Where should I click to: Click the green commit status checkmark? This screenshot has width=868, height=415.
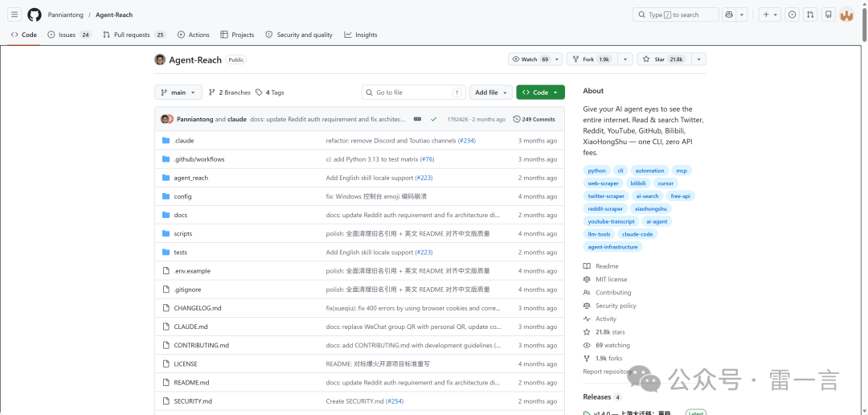433,119
